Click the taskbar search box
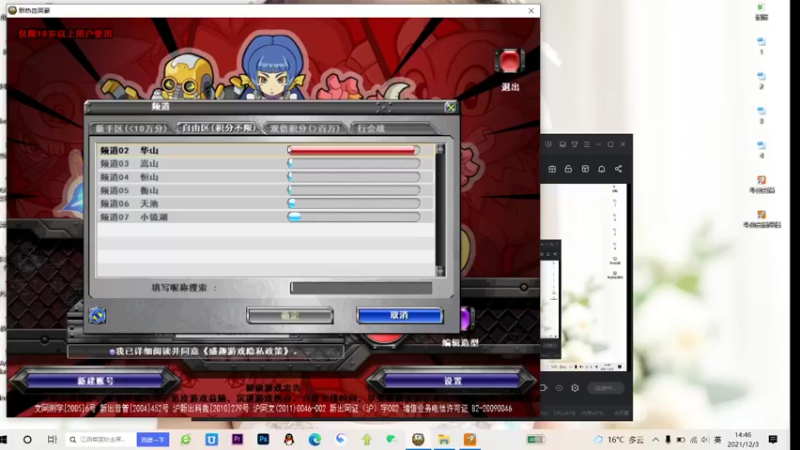Image resolution: width=800 pixels, height=450 pixels. (101, 439)
